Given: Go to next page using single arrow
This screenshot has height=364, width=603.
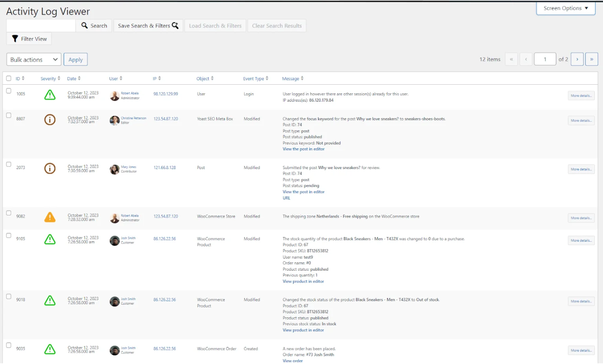Looking at the screenshot, I should click(x=577, y=59).
